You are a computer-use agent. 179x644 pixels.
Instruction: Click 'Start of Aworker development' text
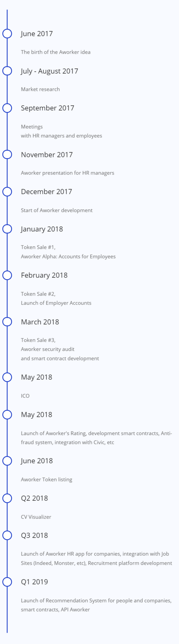(56, 210)
